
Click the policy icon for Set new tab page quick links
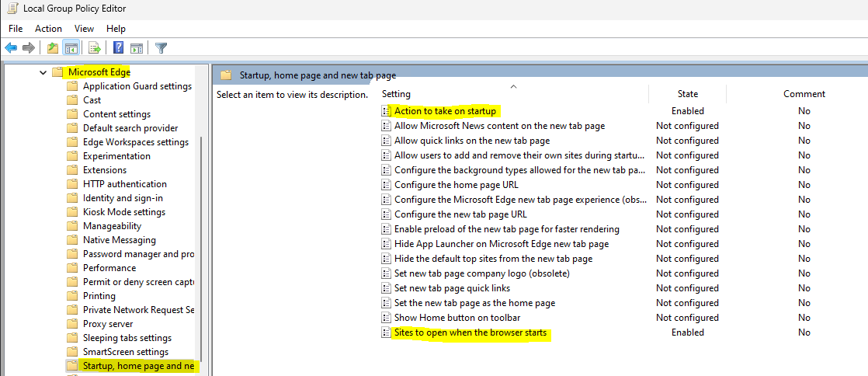[387, 288]
